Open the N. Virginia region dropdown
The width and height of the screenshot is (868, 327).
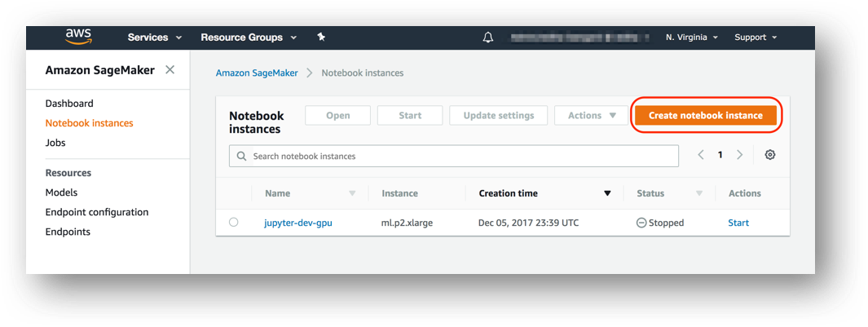pos(691,38)
